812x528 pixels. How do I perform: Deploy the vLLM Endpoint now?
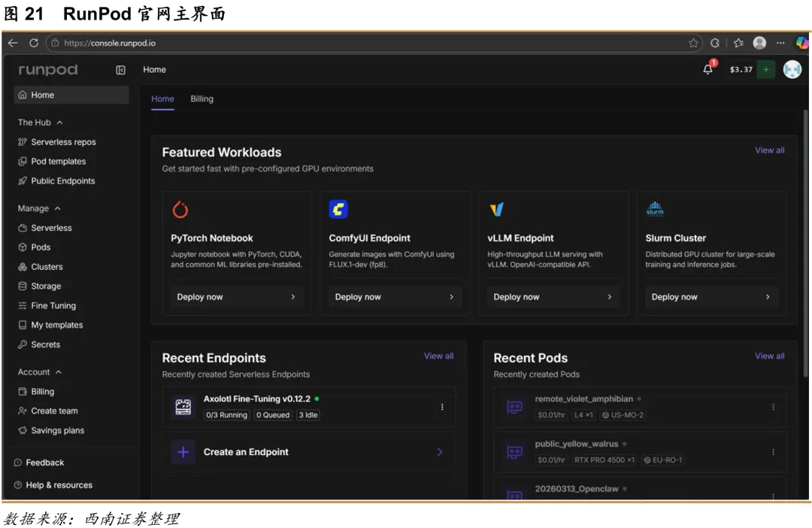tap(553, 297)
